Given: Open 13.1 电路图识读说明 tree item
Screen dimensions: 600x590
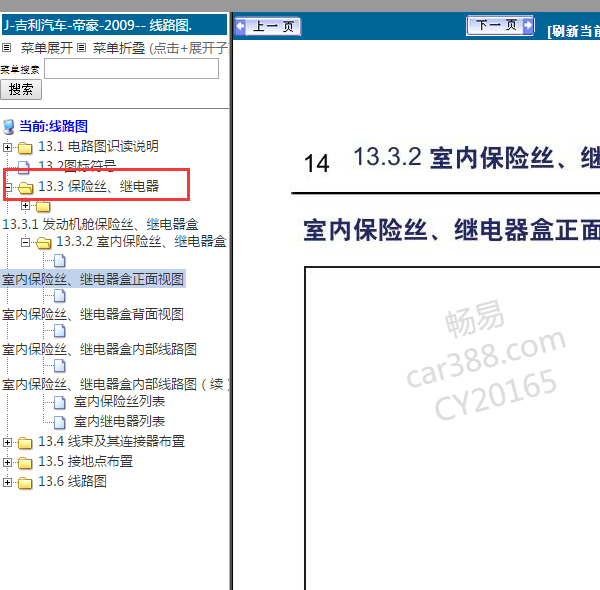Looking at the screenshot, I should 98,146.
